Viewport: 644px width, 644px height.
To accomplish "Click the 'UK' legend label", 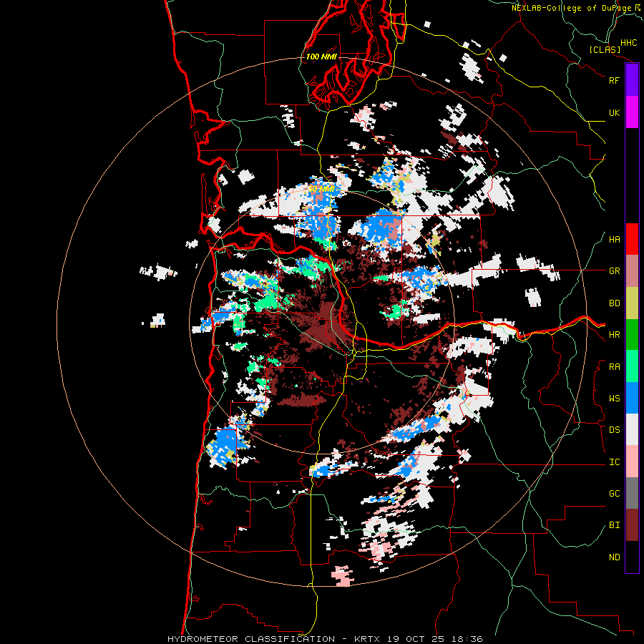I will coord(614,112).
